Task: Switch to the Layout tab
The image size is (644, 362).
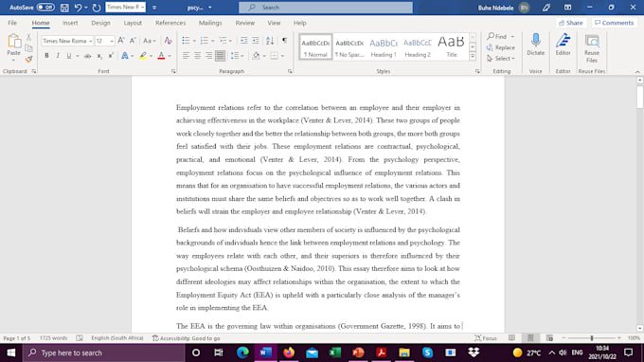Action: tap(133, 23)
